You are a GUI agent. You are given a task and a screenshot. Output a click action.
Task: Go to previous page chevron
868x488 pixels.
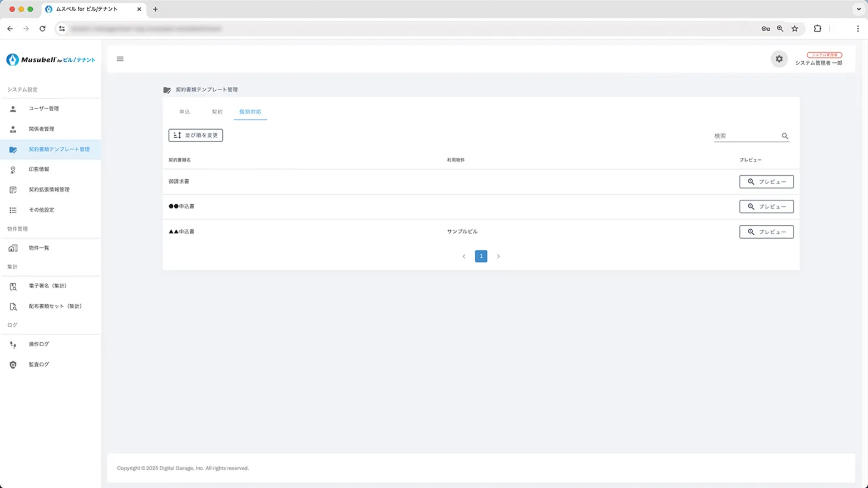point(464,257)
